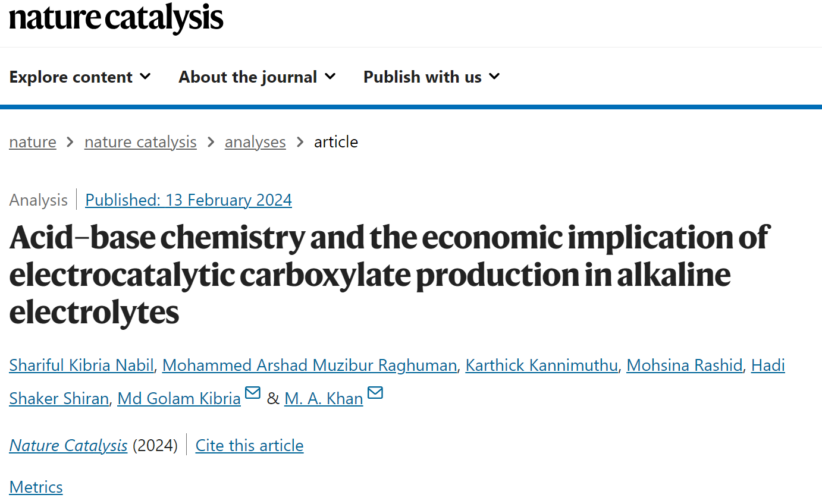
Task: Click the envelope icon next to M. A. Khan
Action: [375, 393]
